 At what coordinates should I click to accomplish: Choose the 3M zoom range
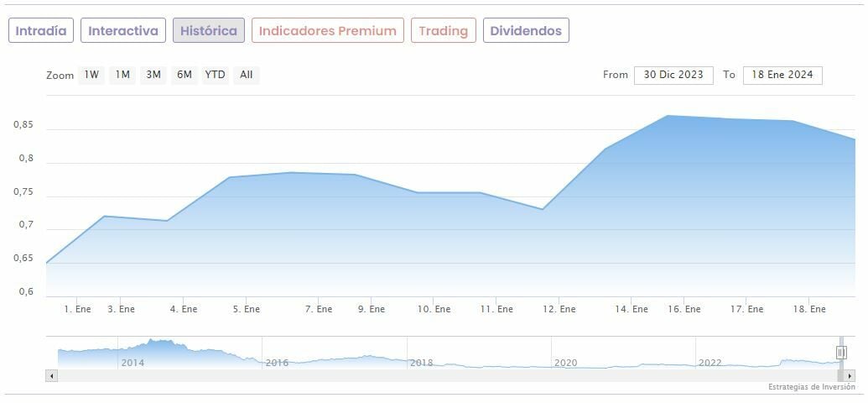point(153,75)
